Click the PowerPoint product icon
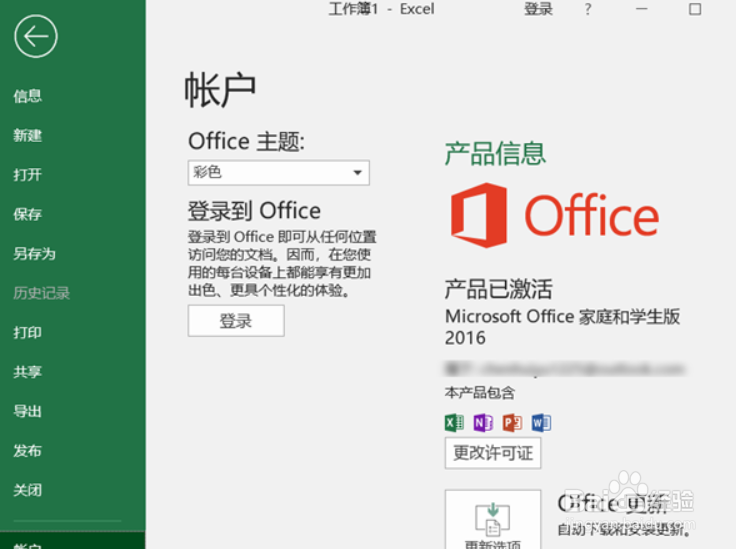Viewport: 736px width, 549px height. [x=512, y=423]
